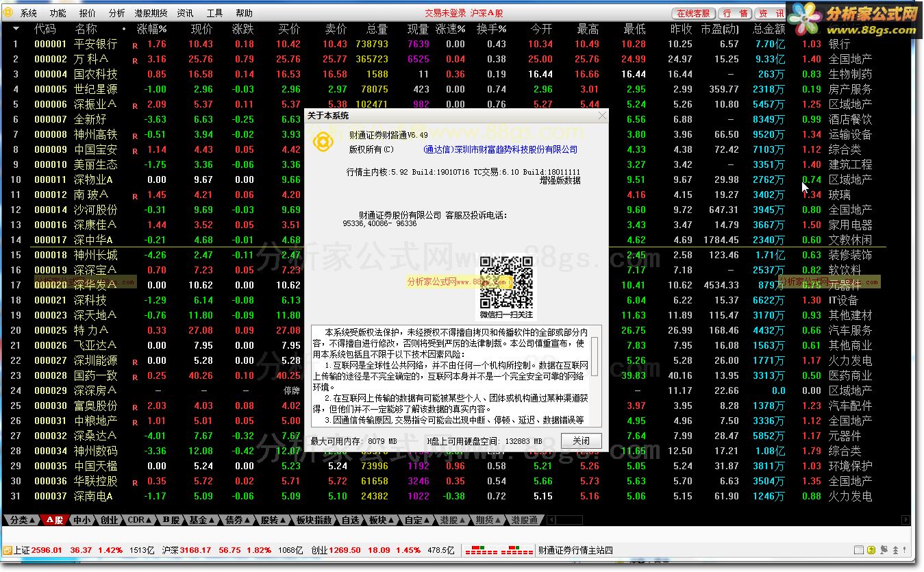Open the 功能 menu
This screenshot has width=924, height=572.
point(58,13)
